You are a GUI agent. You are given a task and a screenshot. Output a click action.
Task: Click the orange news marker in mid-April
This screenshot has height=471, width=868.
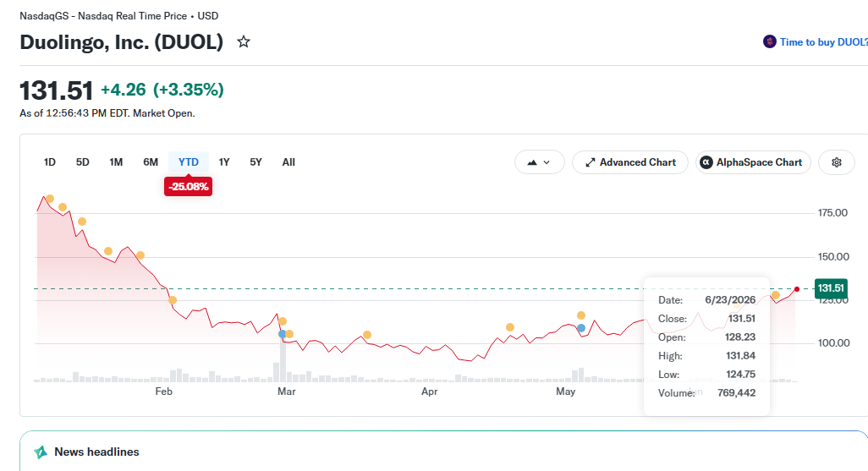[x=510, y=327]
